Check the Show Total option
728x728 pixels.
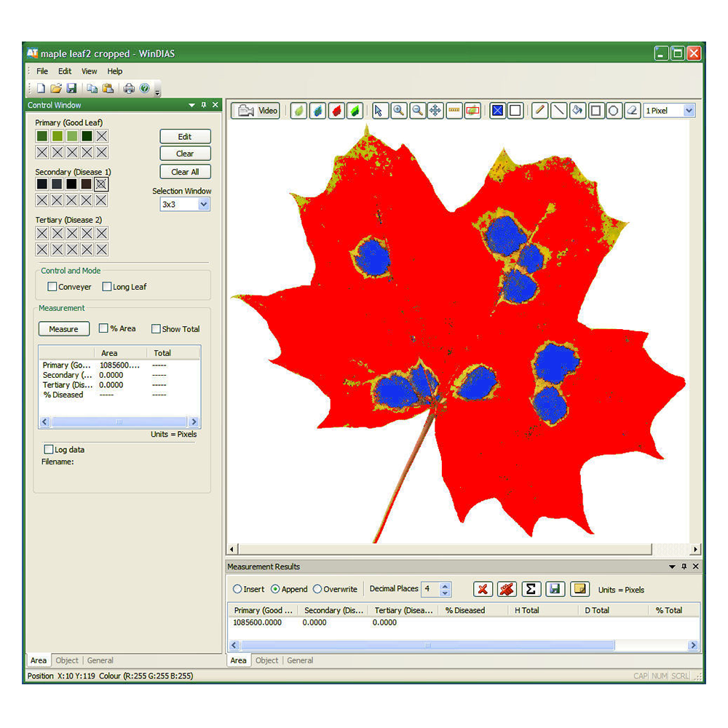pos(156,328)
